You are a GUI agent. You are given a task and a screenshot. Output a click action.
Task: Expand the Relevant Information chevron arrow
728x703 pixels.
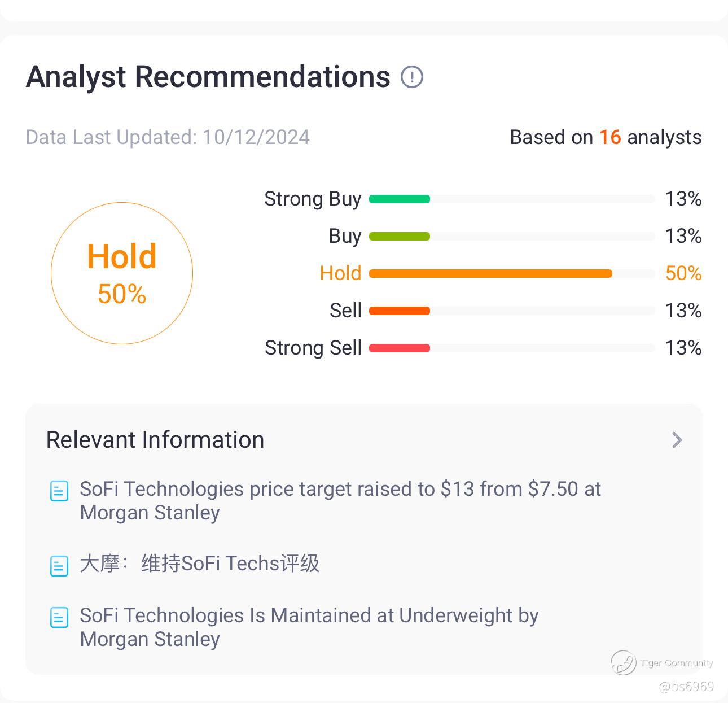tap(677, 440)
